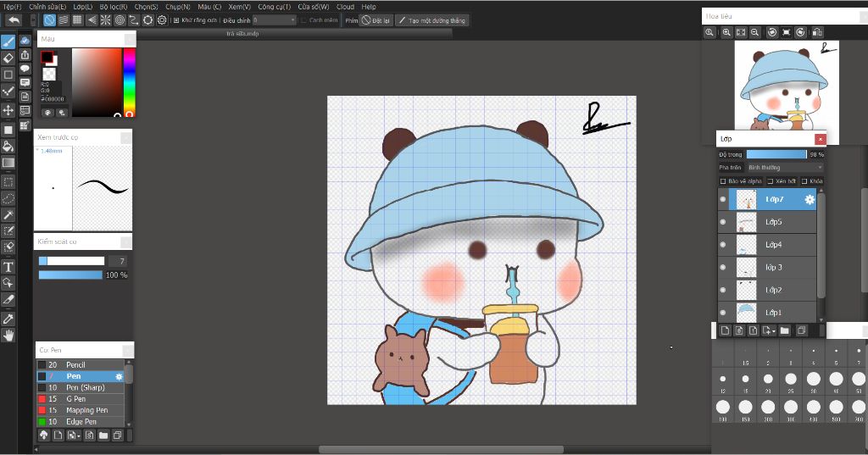Click the rainbow hue bar
The width and height of the screenshot is (868, 455).
pos(129,82)
